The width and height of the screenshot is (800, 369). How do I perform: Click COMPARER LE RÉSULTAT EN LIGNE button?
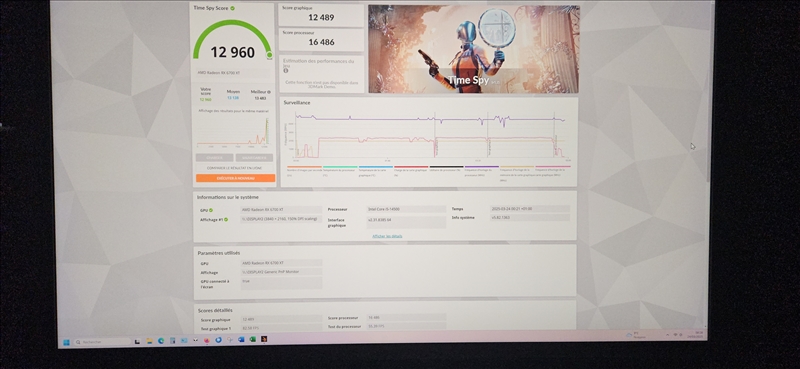[x=235, y=168]
